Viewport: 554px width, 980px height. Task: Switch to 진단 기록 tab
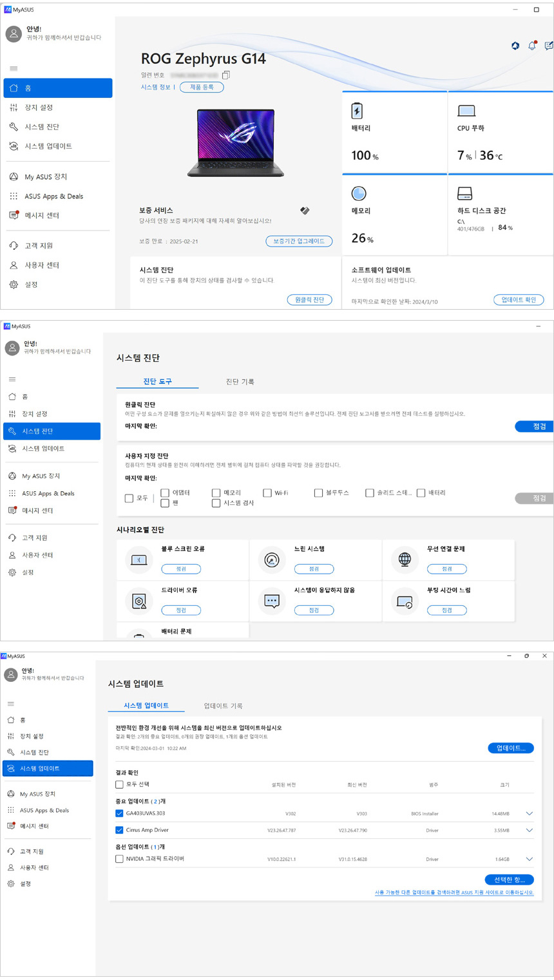point(240,382)
